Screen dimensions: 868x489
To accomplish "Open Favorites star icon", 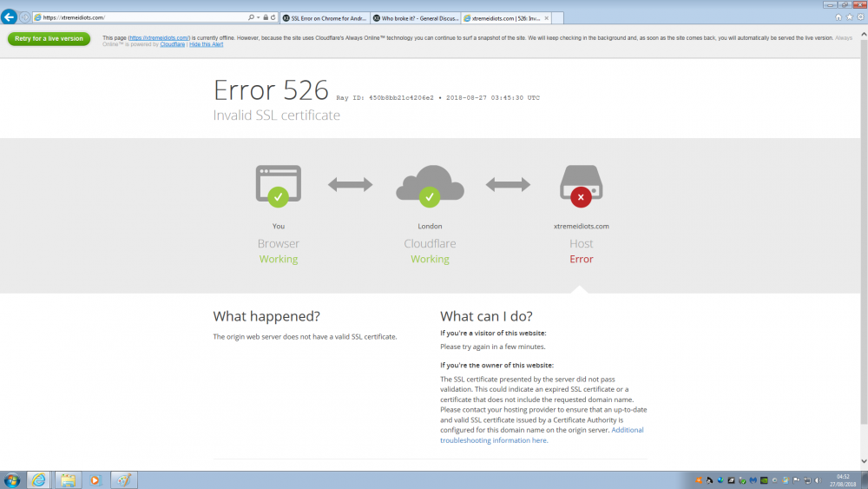I will pyautogui.click(x=848, y=17).
